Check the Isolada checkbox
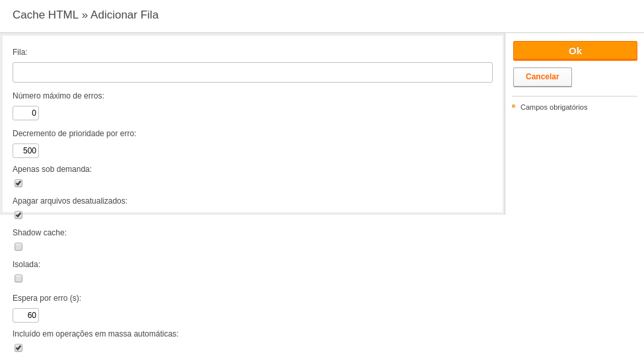 pos(18,278)
